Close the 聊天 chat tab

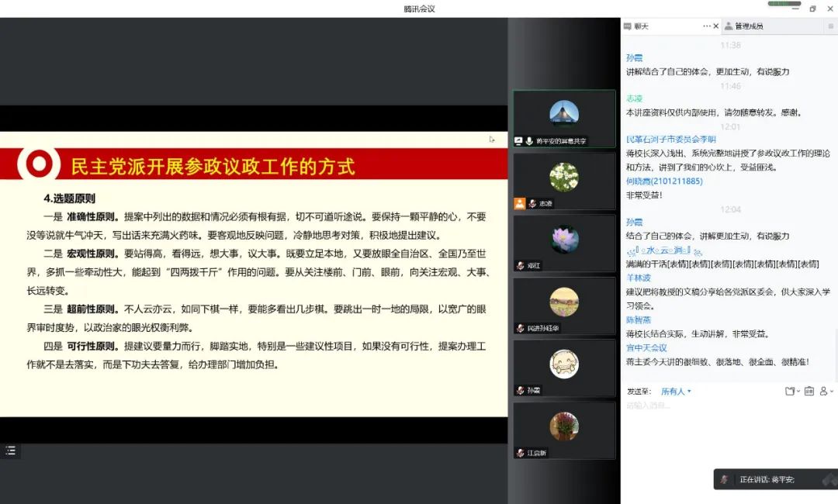(715, 26)
